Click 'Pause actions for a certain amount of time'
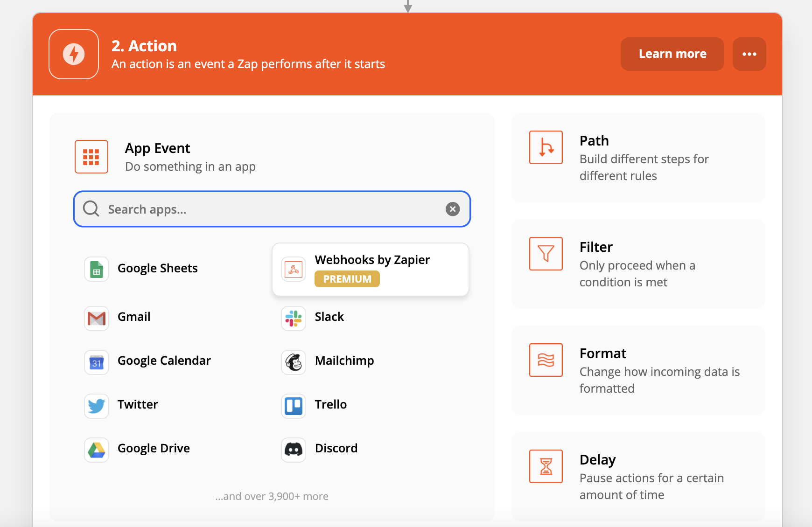 click(x=651, y=486)
